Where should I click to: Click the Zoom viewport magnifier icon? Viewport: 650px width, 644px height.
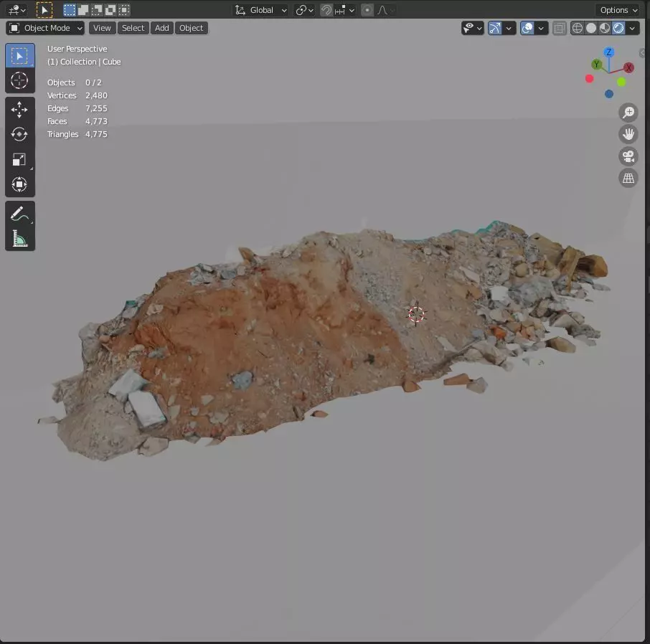[628, 113]
